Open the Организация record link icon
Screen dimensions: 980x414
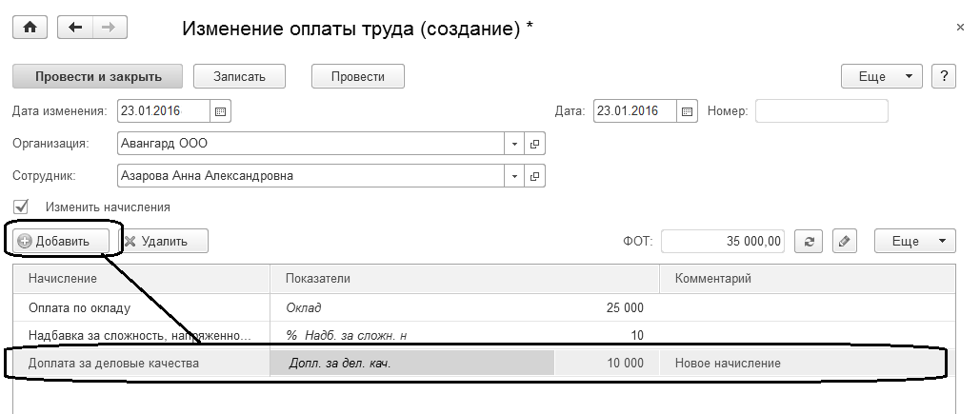[x=534, y=144]
